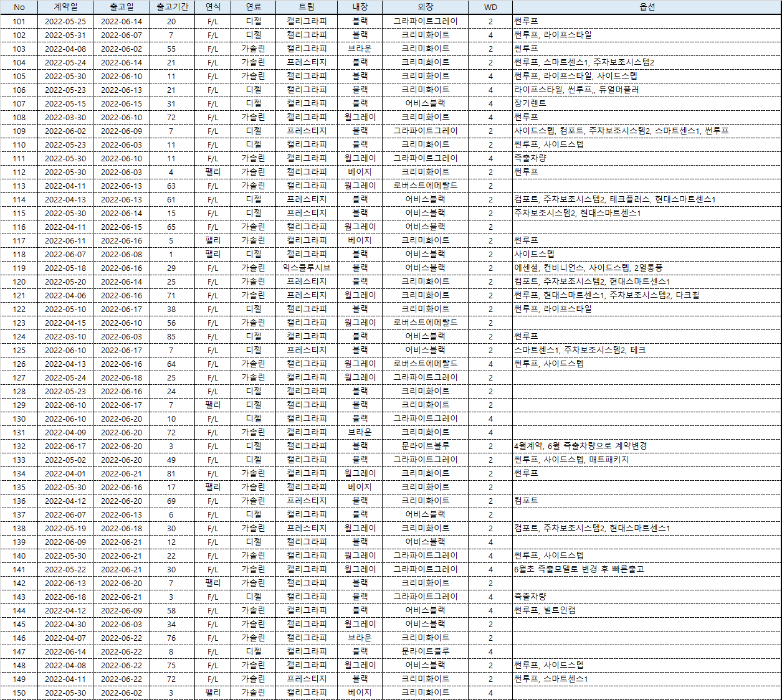Screen dimensions: 782x700
Task: Select contract date 2022-05-25 in row 101
Action: (65, 21)
